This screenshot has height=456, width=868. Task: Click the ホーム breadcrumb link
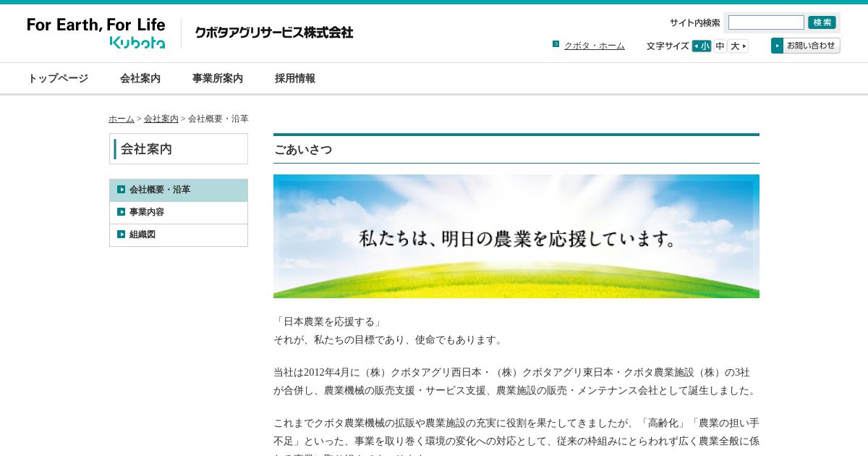coord(122,119)
